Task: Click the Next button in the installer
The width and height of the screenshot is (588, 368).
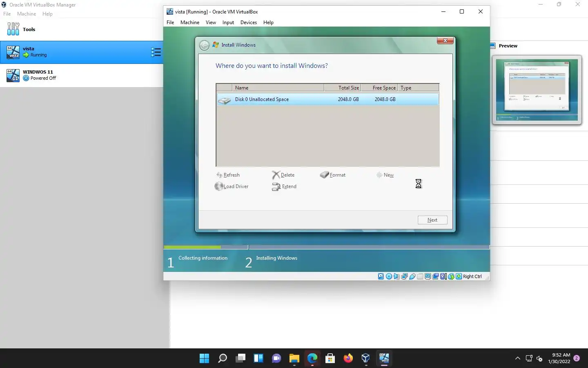Action: pyautogui.click(x=432, y=220)
